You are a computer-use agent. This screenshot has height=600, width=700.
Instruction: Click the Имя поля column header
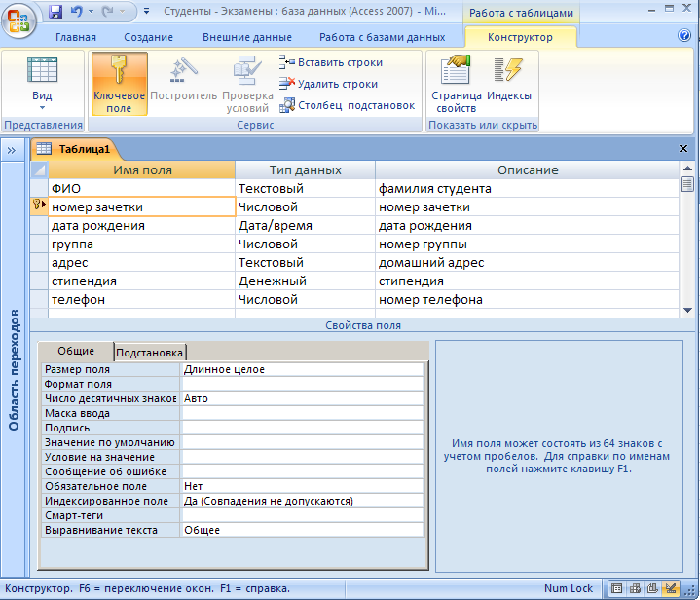pyautogui.click(x=142, y=170)
